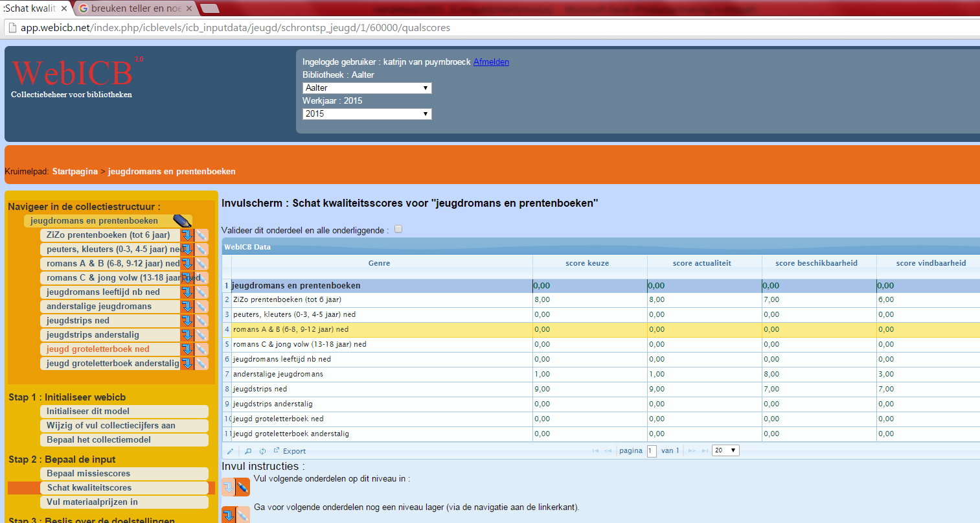Viewport: 980px width, 523px height.
Task: Click faded pencil icon for jeugdstrips anderstalig
Action: click(x=201, y=335)
